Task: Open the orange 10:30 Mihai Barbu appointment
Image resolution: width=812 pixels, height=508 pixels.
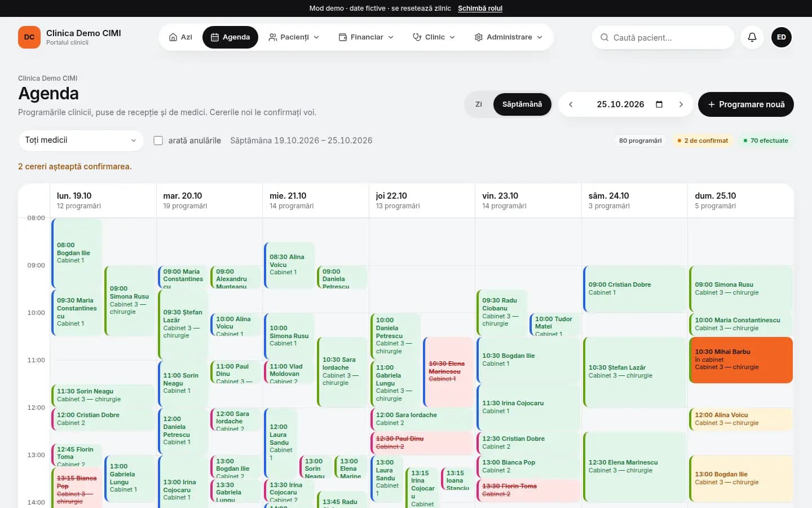Action: click(x=741, y=360)
